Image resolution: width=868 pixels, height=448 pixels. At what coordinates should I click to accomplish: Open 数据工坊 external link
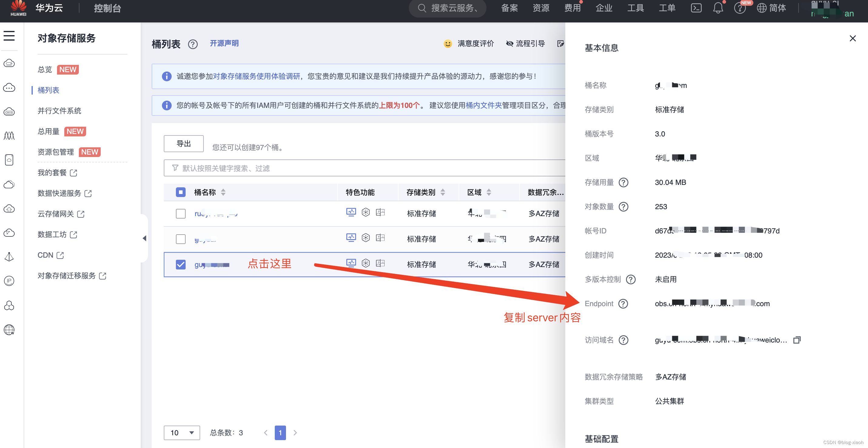click(57, 234)
